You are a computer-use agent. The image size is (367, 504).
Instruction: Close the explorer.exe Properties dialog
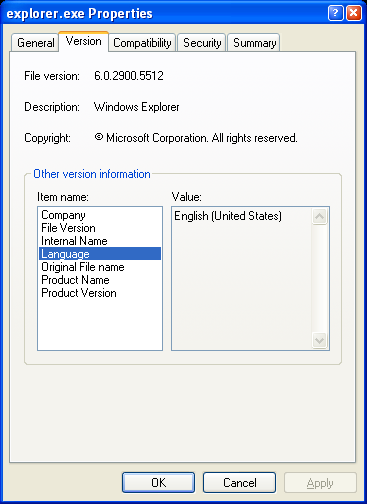pyautogui.click(x=354, y=13)
